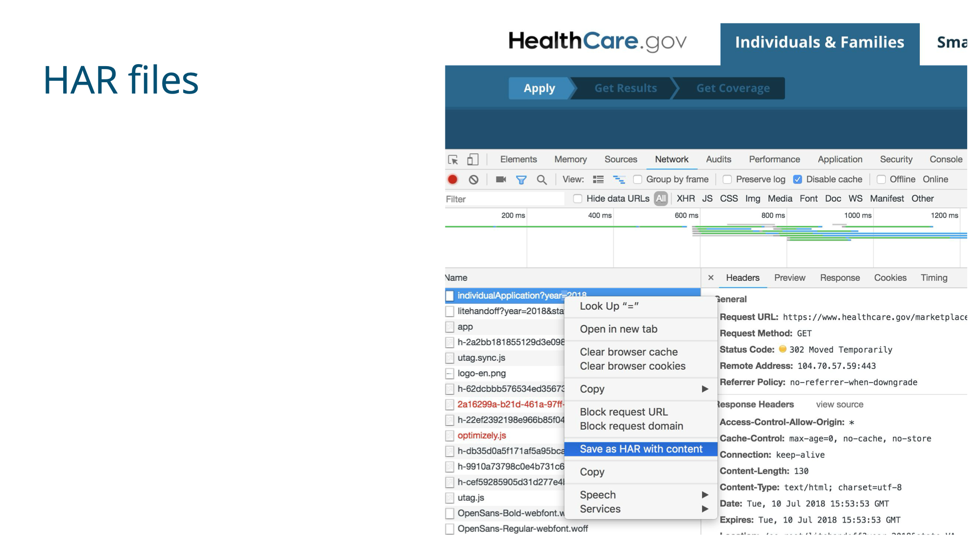
Task: Toggle the waterfall overview view icon
Action: click(x=619, y=180)
